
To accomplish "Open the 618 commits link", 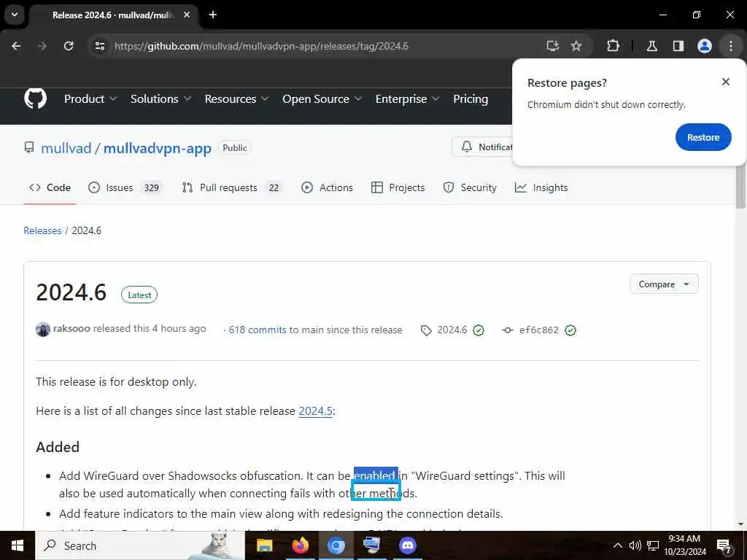I will coord(258,330).
